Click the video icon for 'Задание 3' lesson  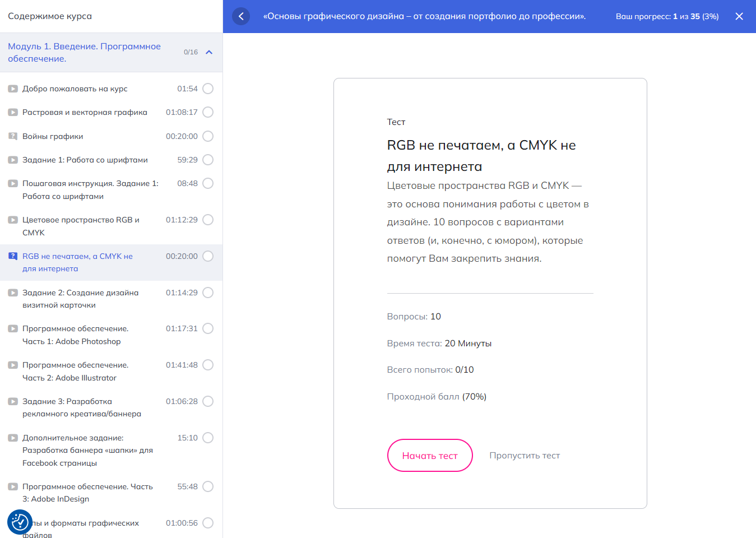point(13,401)
